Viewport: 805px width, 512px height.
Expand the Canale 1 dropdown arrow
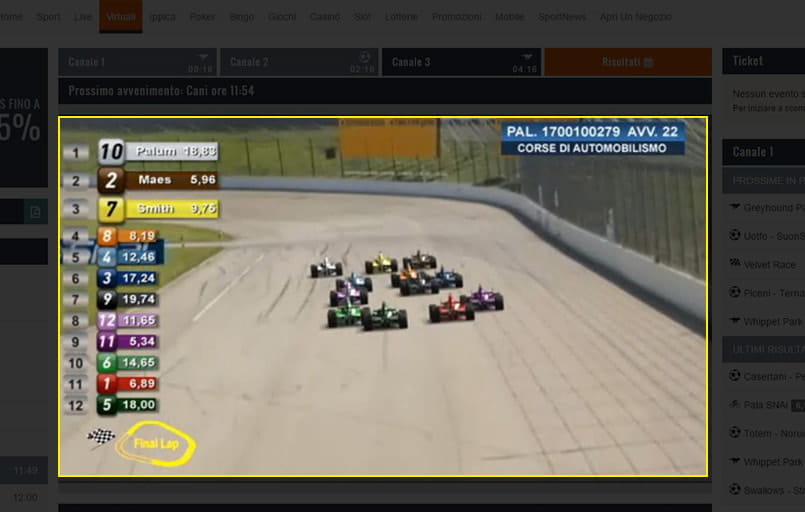click(x=203, y=57)
